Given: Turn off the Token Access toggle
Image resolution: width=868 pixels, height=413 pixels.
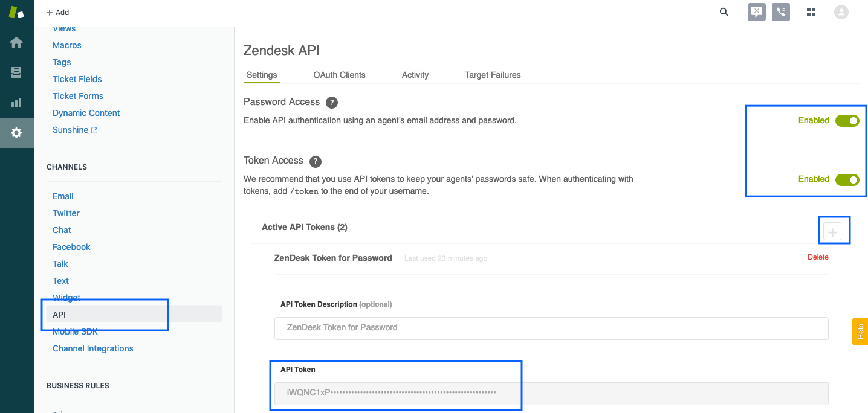Looking at the screenshot, I should (x=847, y=179).
